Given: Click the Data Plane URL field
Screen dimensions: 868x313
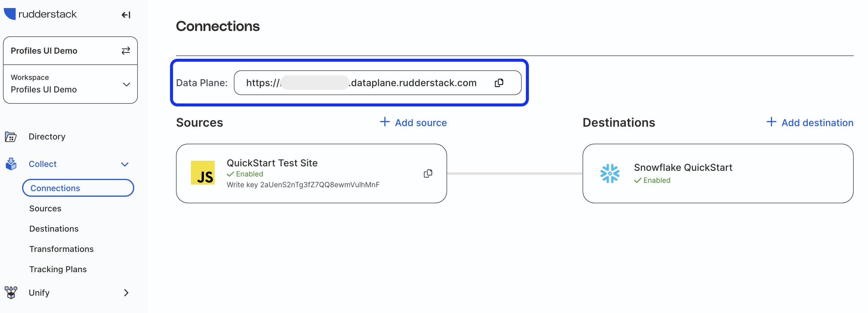Looking at the screenshot, I should click(x=378, y=83).
